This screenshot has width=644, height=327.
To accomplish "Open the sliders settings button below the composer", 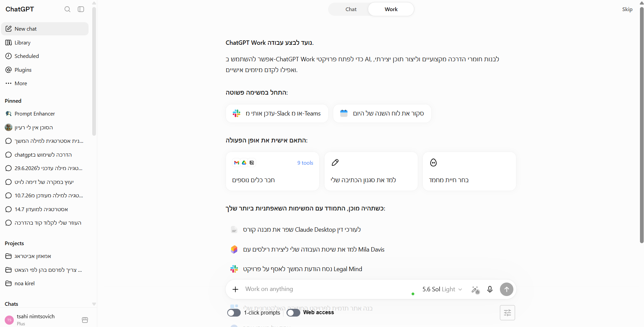I will tap(507, 313).
